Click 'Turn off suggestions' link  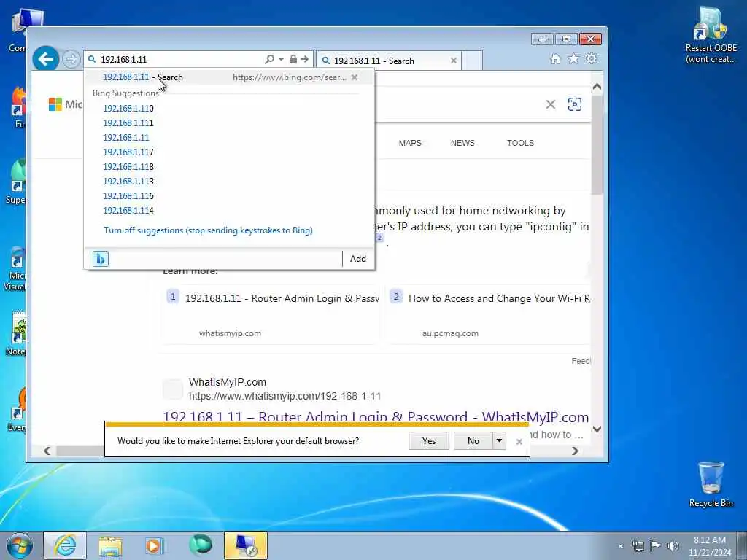[208, 230]
